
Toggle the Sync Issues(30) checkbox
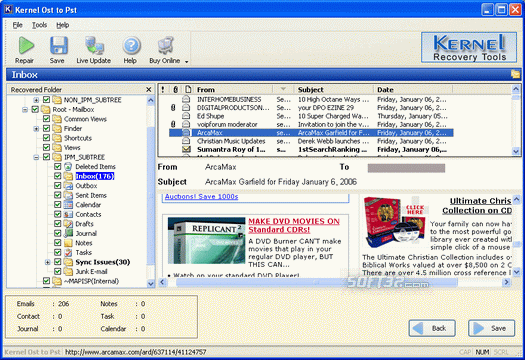(57, 262)
